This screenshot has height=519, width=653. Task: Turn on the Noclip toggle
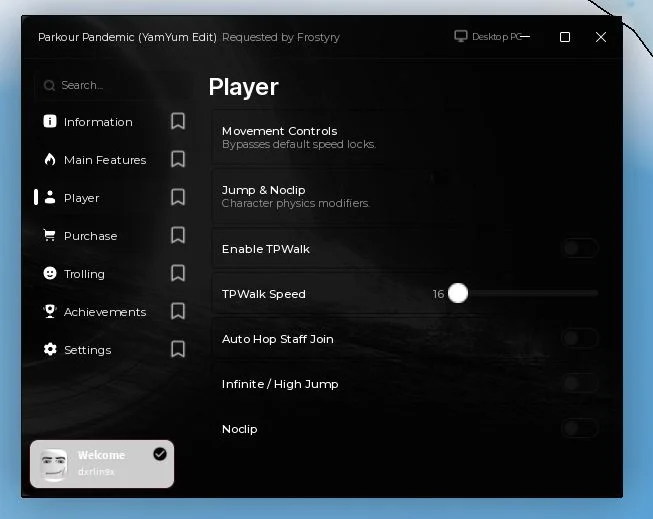tap(580, 428)
